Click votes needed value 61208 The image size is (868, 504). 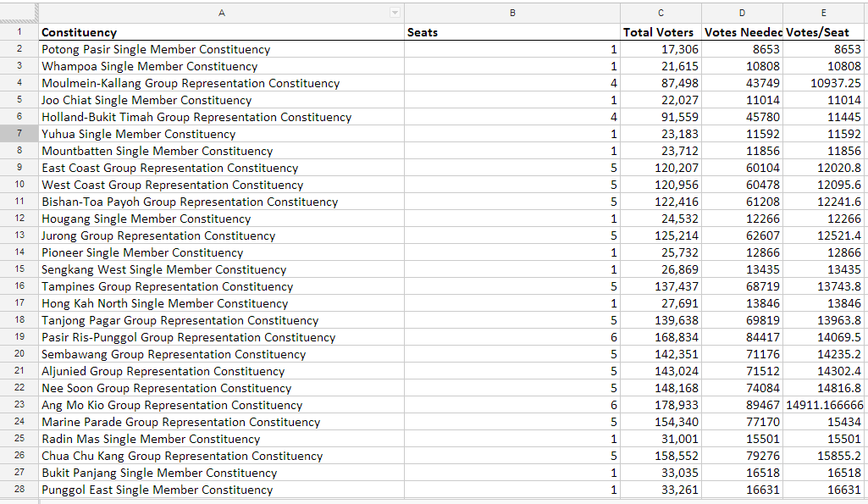742,202
